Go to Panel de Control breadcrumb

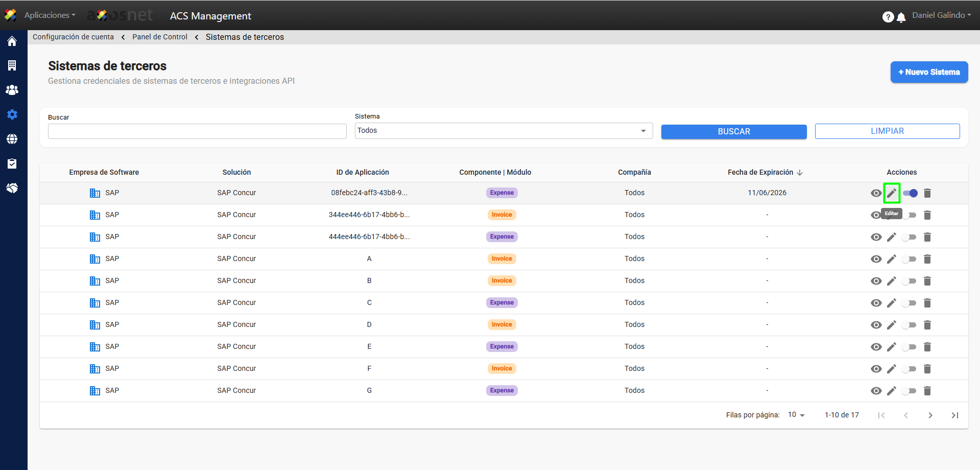[160, 37]
